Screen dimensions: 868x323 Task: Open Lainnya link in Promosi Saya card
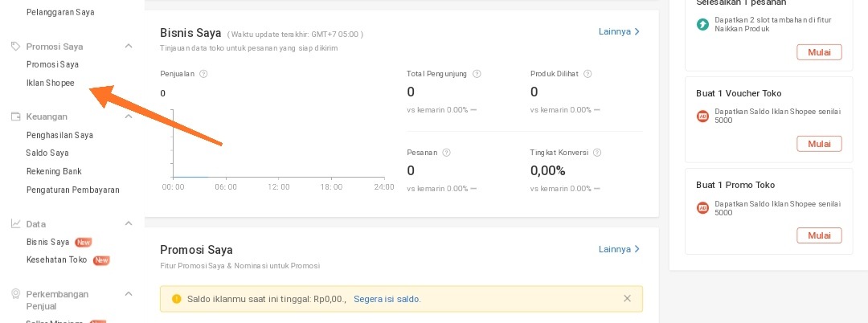click(x=620, y=249)
